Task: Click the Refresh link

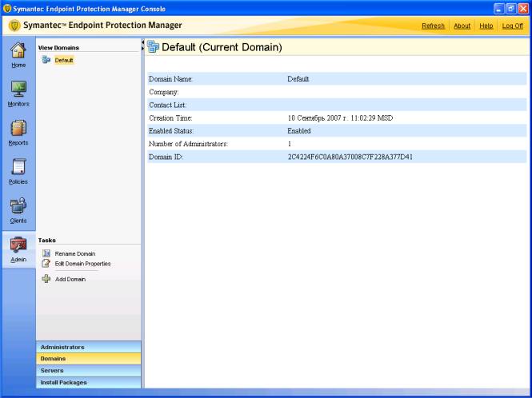Action: pyautogui.click(x=433, y=26)
